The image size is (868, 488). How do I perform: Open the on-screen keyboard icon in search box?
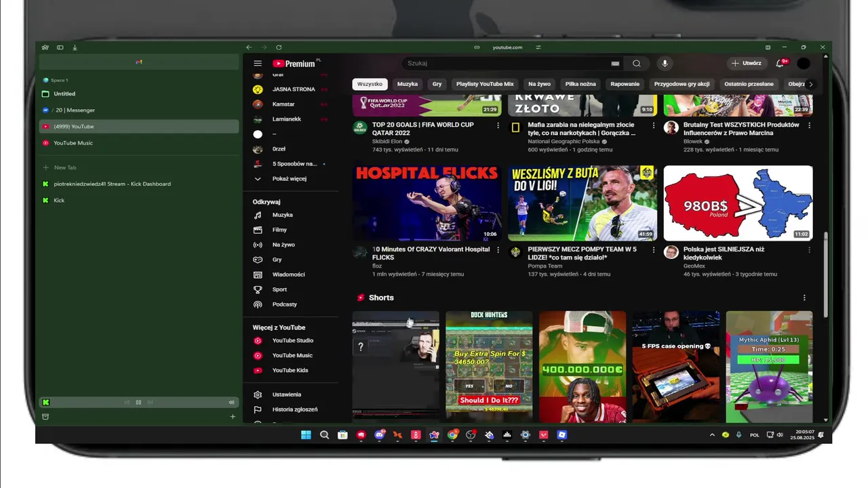tap(615, 64)
